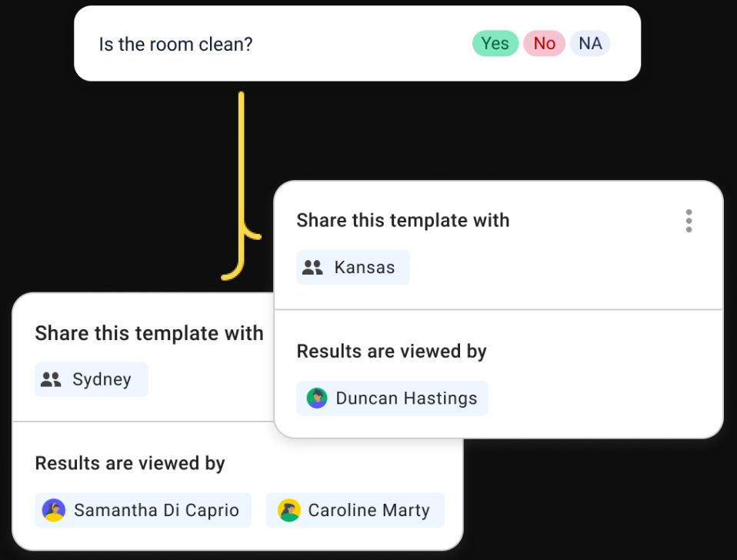The width and height of the screenshot is (737, 560).
Task: Open the Sydney group chip
Action: [x=91, y=379]
